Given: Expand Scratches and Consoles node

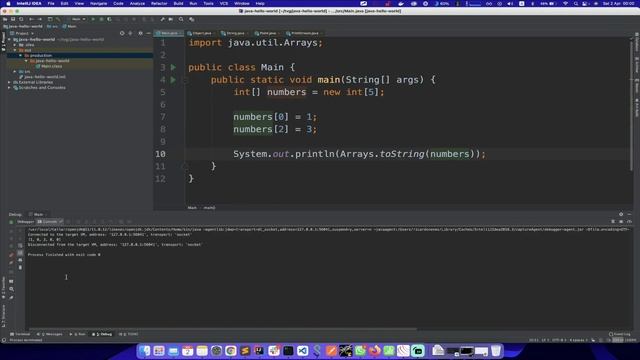Looking at the screenshot, I should (9, 87).
